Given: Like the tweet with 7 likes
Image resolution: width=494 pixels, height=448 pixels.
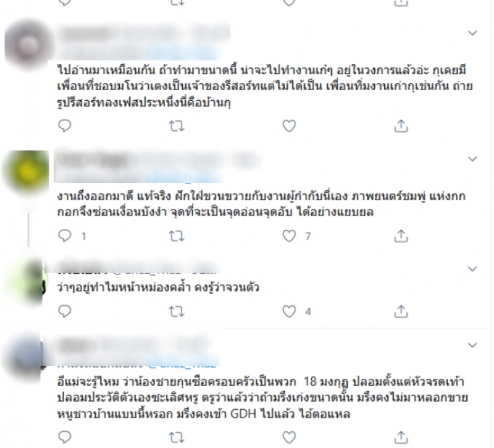Looking at the screenshot, I should pos(289,236).
